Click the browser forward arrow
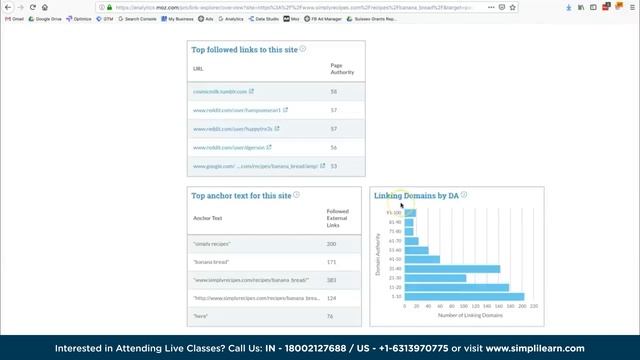 (20, 7)
